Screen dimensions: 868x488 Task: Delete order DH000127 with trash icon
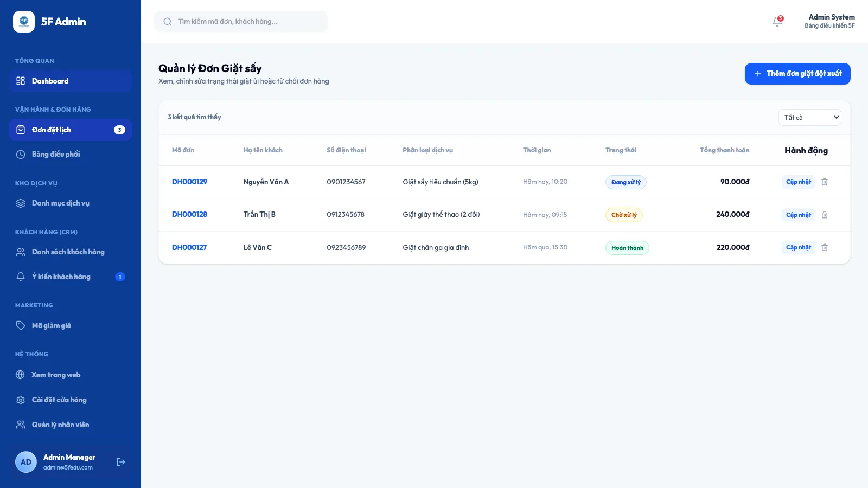click(x=825, y=247)
